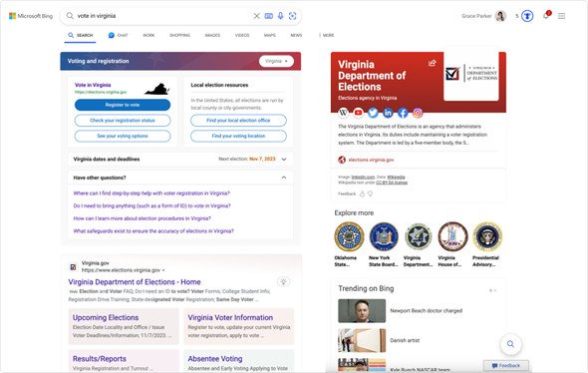Switch to the Images tab
Viewport: 588px width, 373px height.
pos(212,35)
